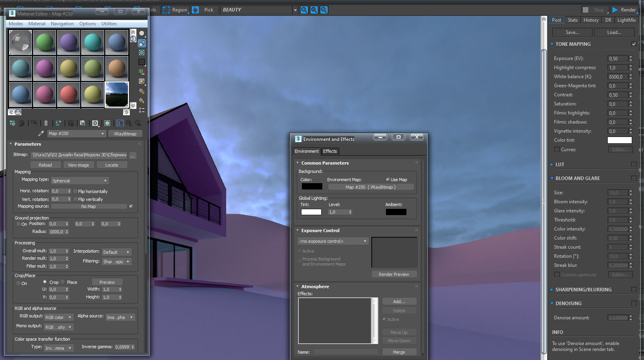Open the RGB output dropdown

coord(58,317)
